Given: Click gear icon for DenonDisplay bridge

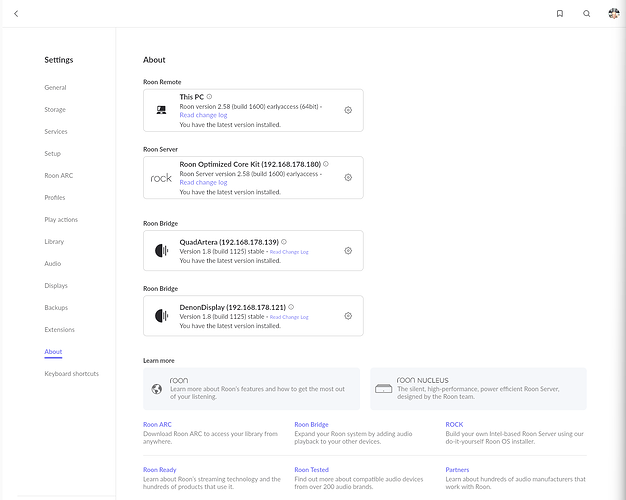Looking at the screenshot, I should 348,316.
